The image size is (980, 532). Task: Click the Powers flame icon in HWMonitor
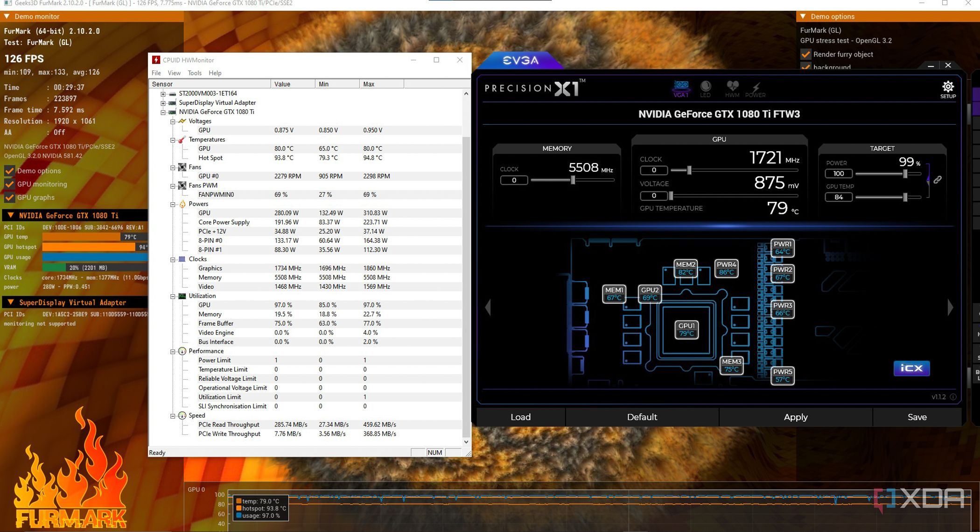pos(182,204)
